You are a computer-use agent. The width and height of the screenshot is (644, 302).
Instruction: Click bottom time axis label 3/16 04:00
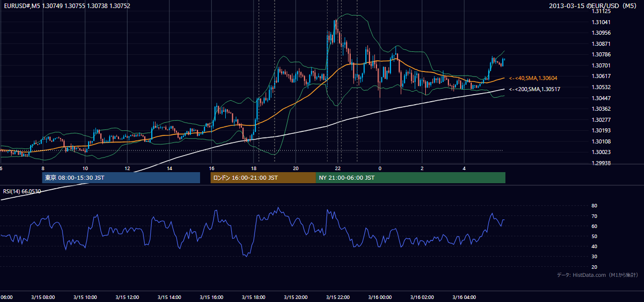click(x=464, y=297)
